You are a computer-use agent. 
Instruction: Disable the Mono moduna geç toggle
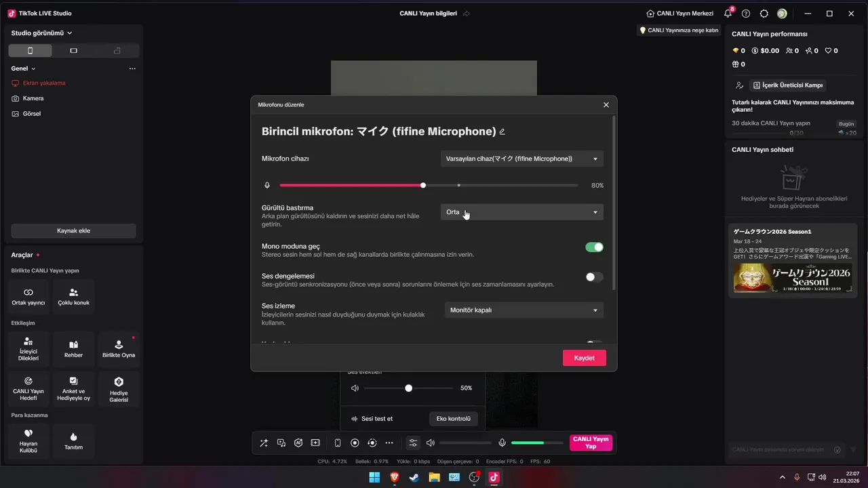[594, 247]
